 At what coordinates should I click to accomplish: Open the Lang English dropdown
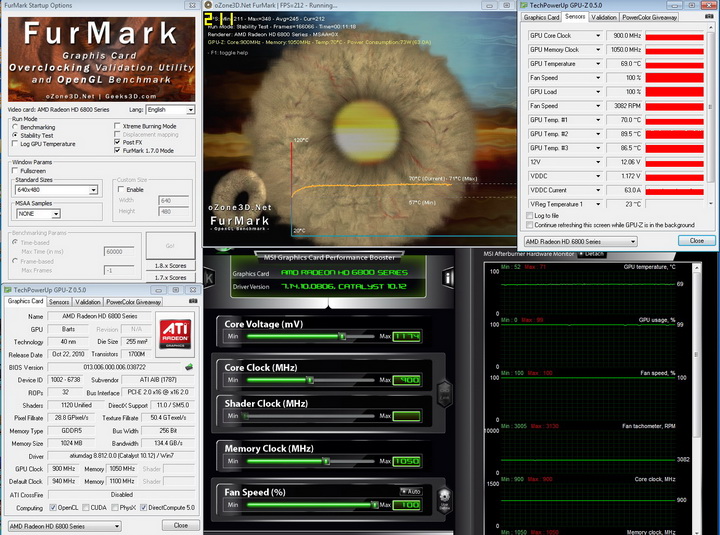[x=170, y=109]
